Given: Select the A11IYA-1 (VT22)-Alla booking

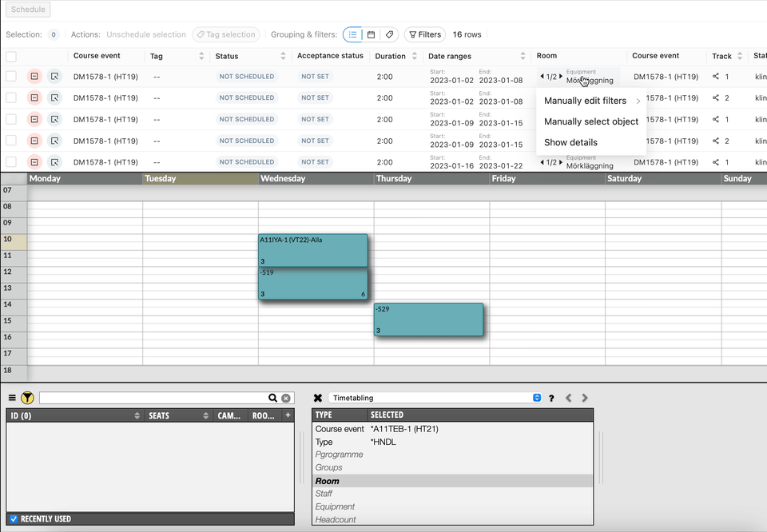Looking at the screenshot, I should (313, 250).
